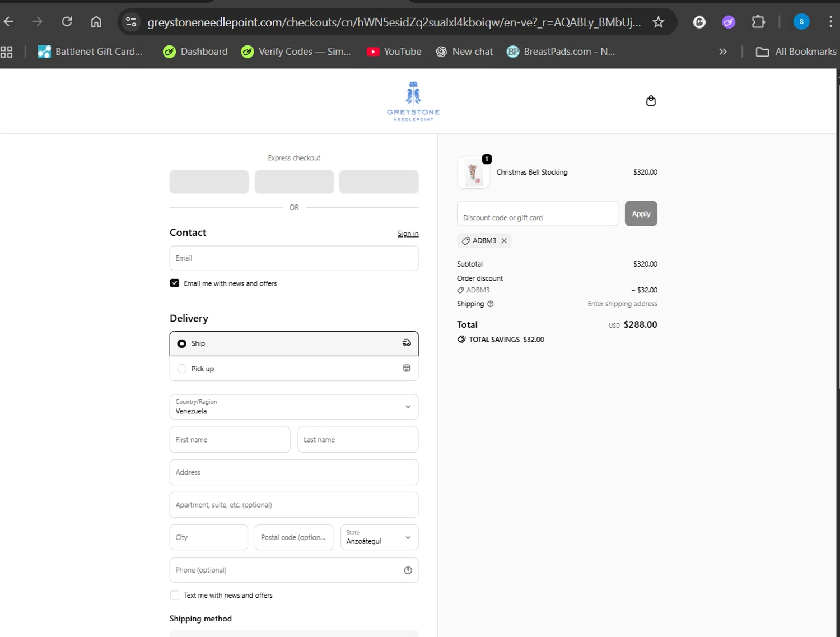840x637 pixels.
Task: Click the phone field help icon
Action: [x=408, y=570]
